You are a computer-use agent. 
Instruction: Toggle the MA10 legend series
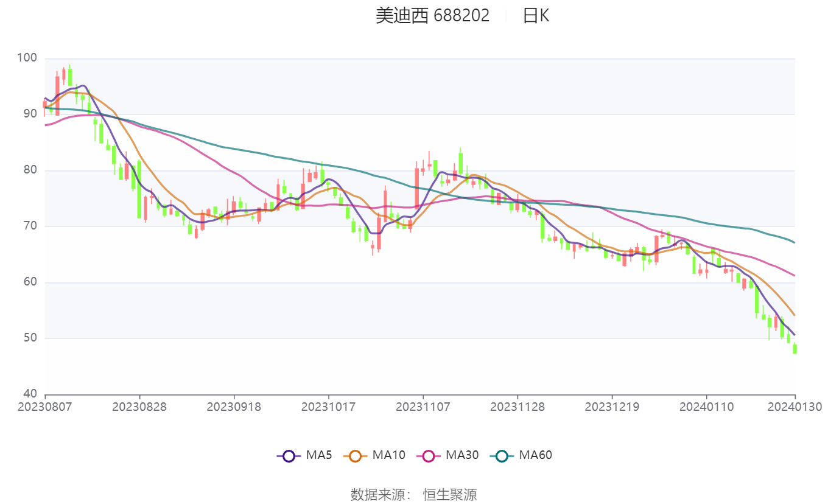(x=374, y=455)
